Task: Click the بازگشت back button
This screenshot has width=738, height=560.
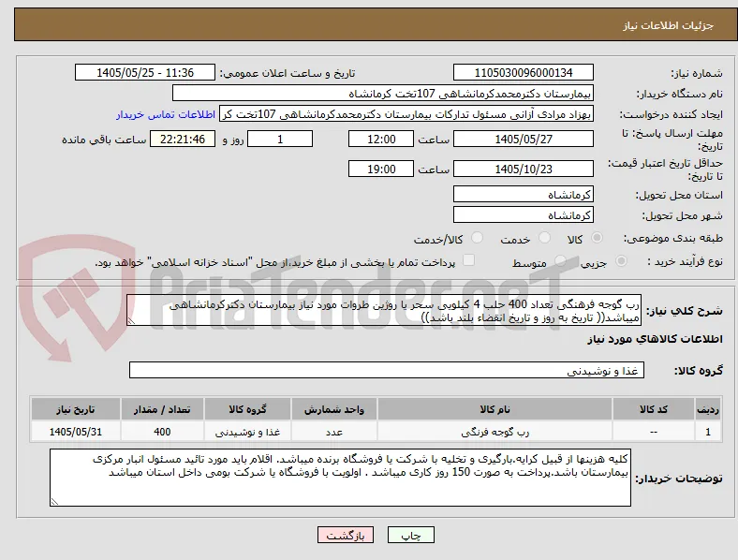Action: (x=346, y=535)
